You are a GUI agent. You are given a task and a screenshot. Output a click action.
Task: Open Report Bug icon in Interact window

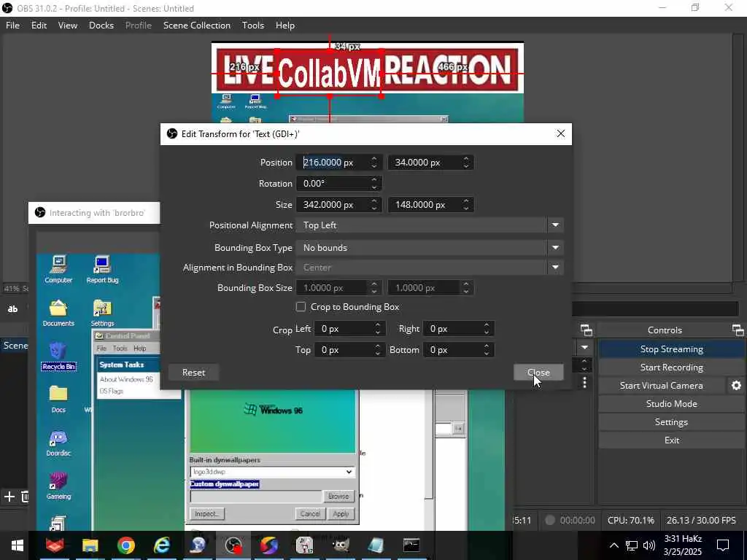coord(102,270)
